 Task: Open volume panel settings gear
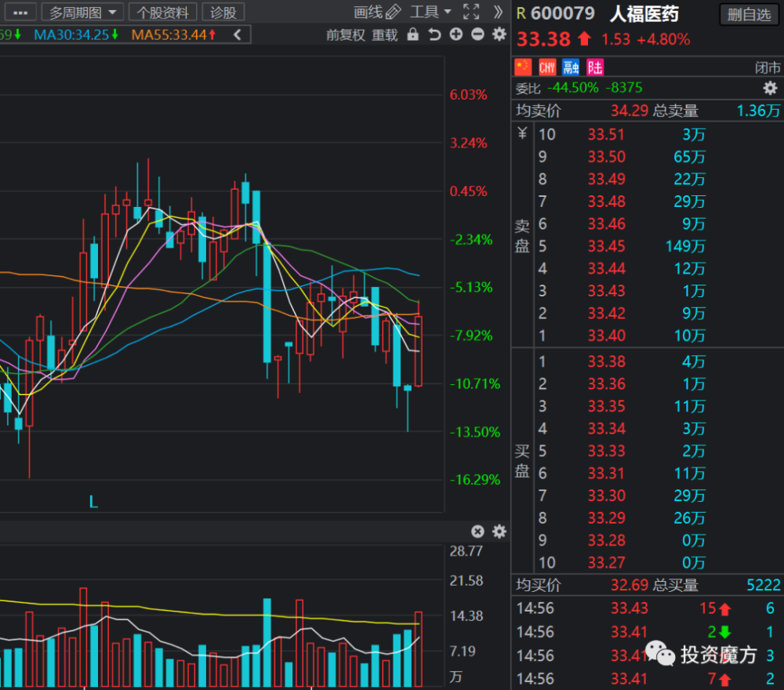point(499,531)
